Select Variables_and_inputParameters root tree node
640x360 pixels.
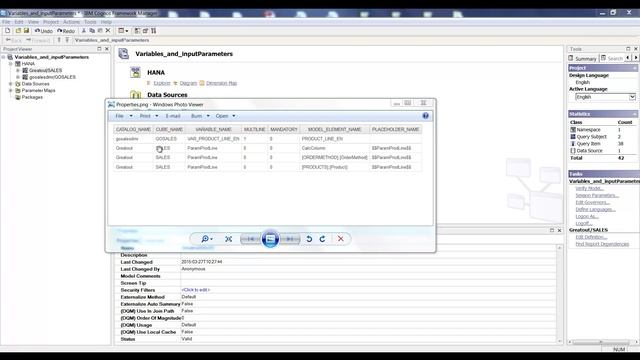point(51,57)
